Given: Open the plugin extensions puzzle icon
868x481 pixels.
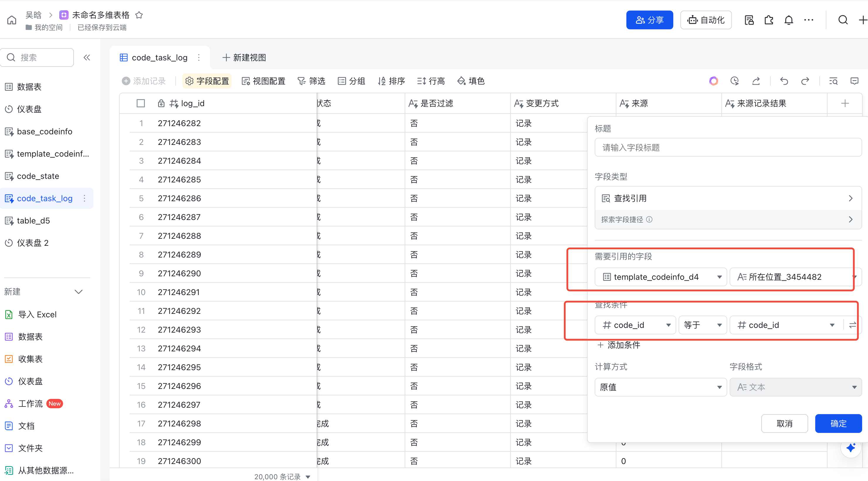Looking at the screenshot, I should [769, 20].
